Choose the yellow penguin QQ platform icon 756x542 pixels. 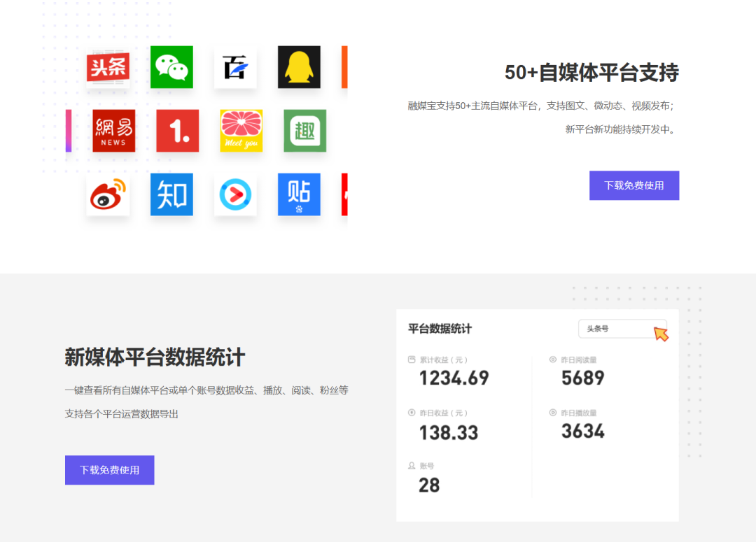tap(299, 67)
